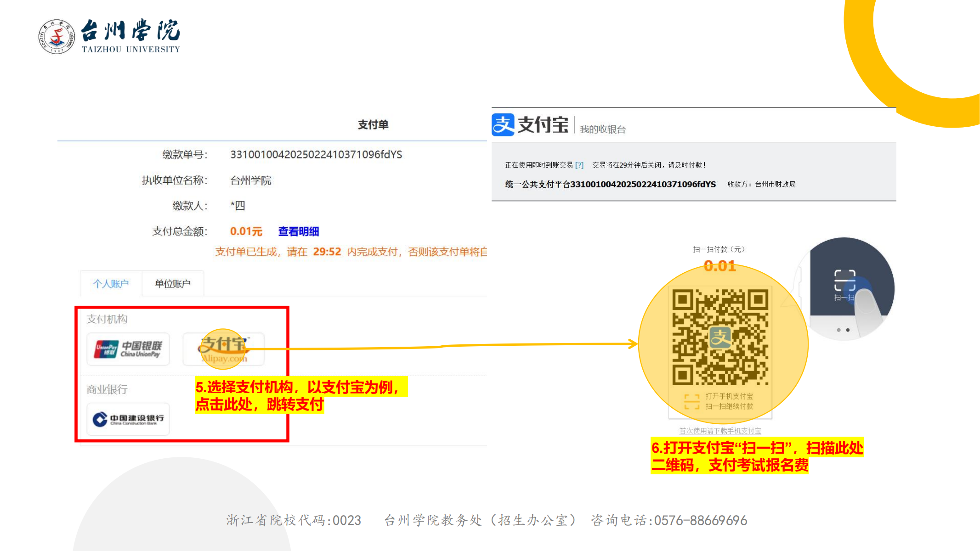
Task: Click 我的收银台 header text
Action: tap(603, 129)
